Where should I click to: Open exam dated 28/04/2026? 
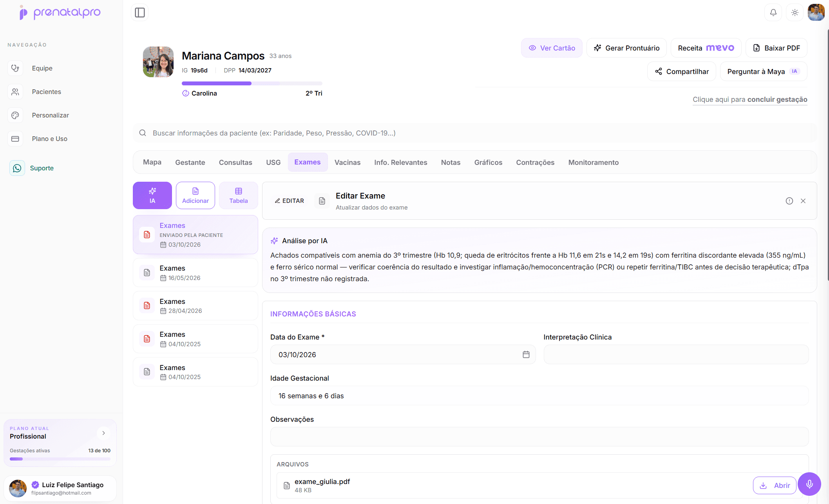tap(195, 306)
